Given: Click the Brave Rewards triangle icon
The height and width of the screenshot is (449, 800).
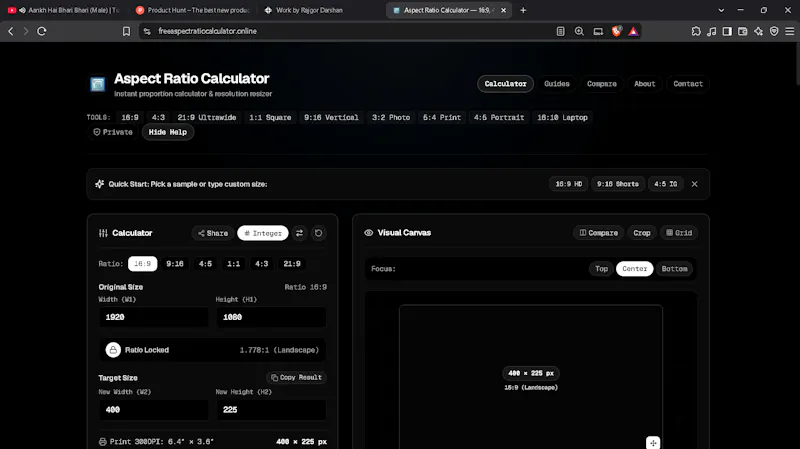Looking at the screenshot, I should [633, 31].
